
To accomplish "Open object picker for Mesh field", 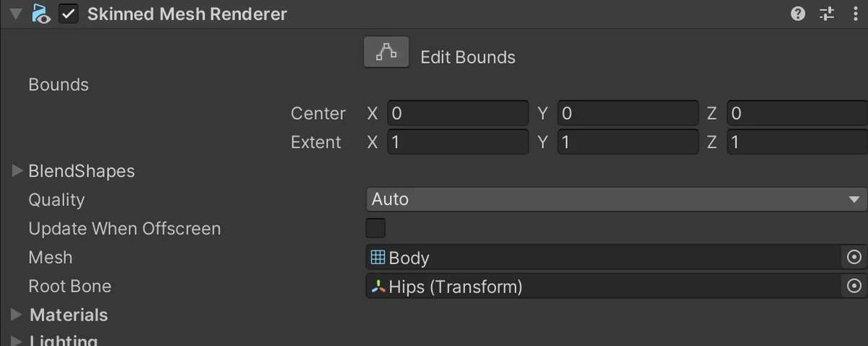I will point(854,258).
